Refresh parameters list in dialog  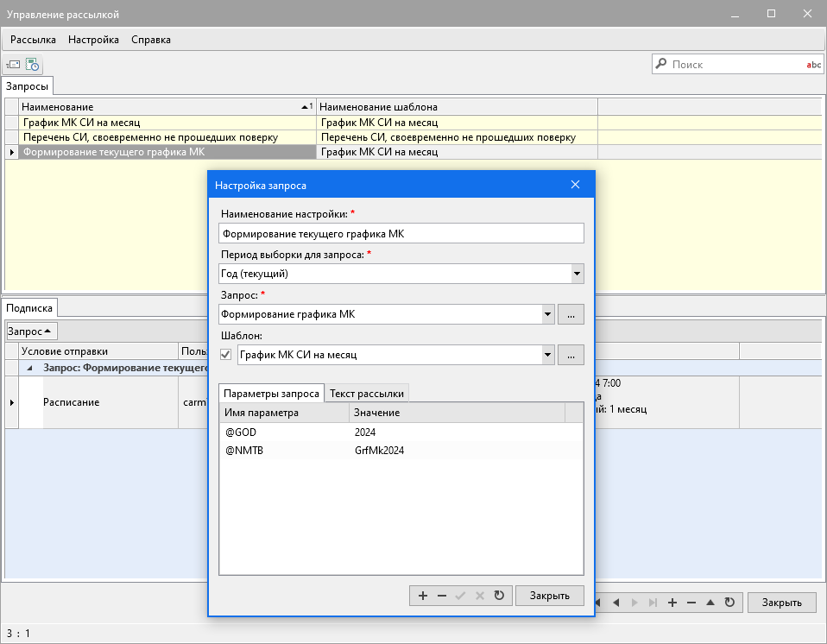click(499, 596)
